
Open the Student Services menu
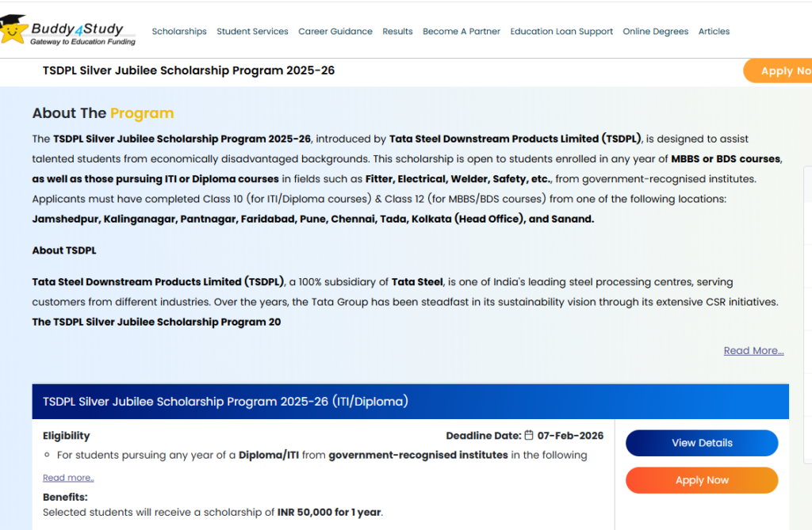252,32
